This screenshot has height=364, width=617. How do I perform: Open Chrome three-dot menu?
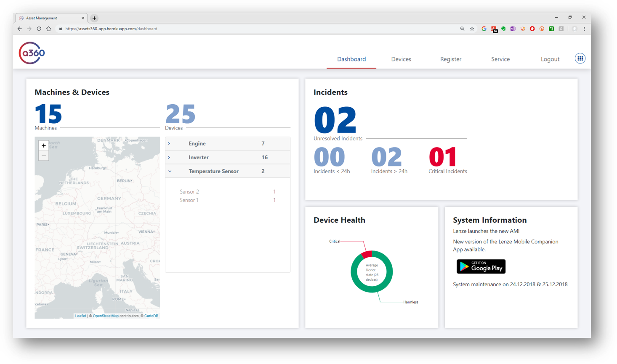click(584, 29)
